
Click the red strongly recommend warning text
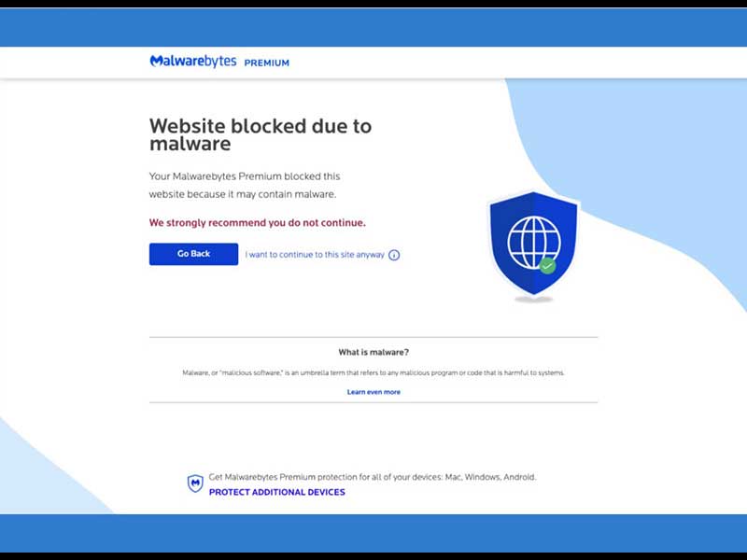coord(258,223)
